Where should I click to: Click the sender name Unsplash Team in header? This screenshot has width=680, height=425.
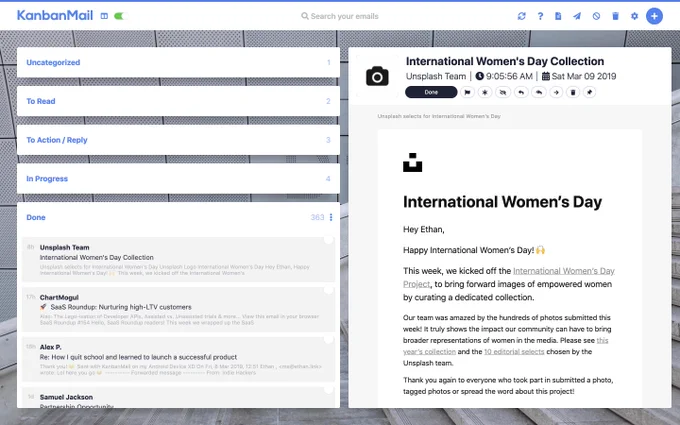[436, 76]
